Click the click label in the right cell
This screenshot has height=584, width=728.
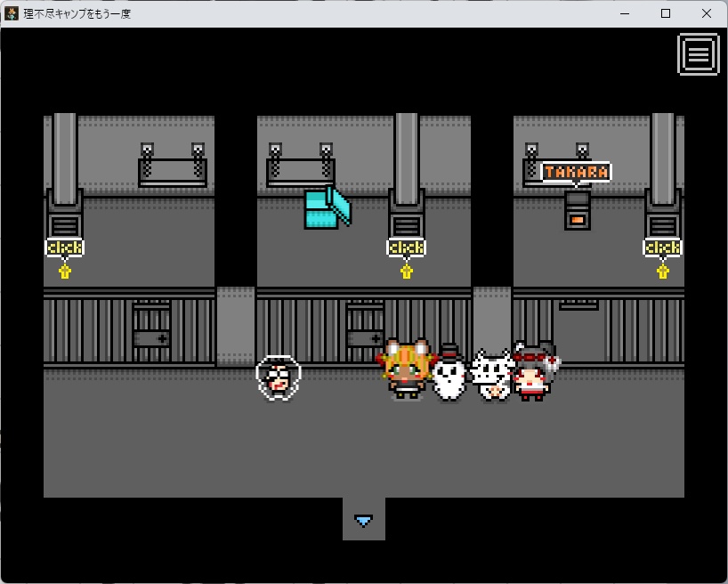click(662, 247)
